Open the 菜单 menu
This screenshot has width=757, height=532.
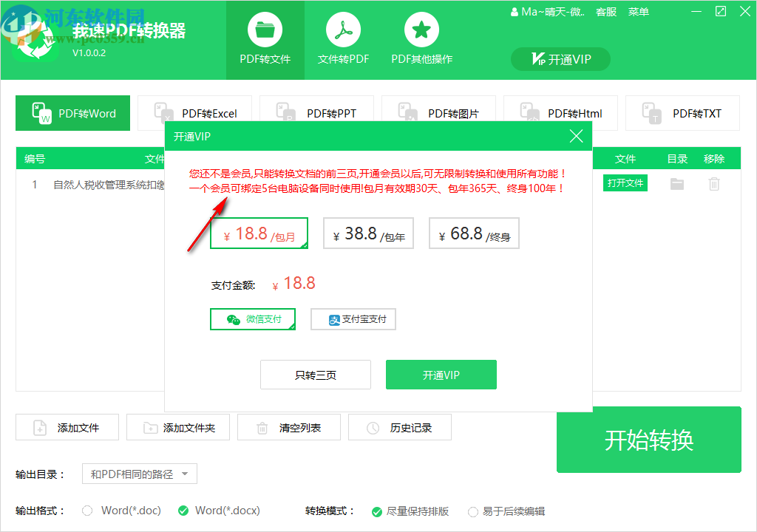pos(638,11)
